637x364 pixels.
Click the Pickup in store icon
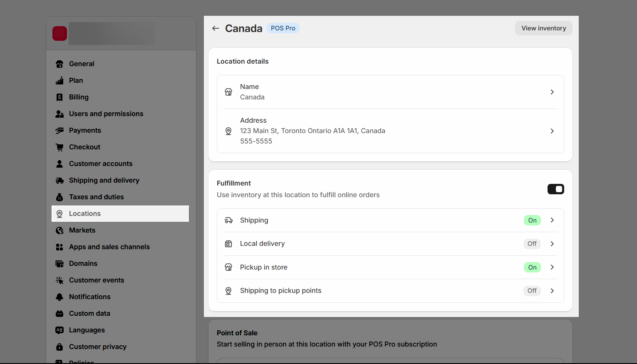click(228, 267)
